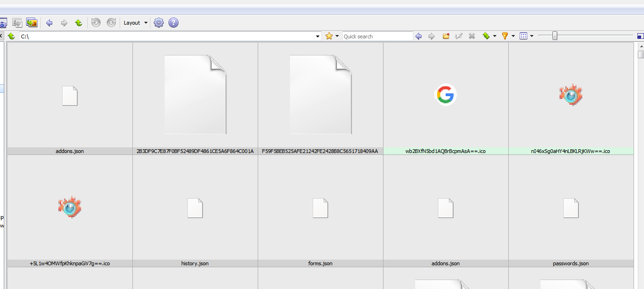This screenshot has height=289, width=644.
Task: Rotate the image counter-clockwise
Action: [x=96, y=23]
